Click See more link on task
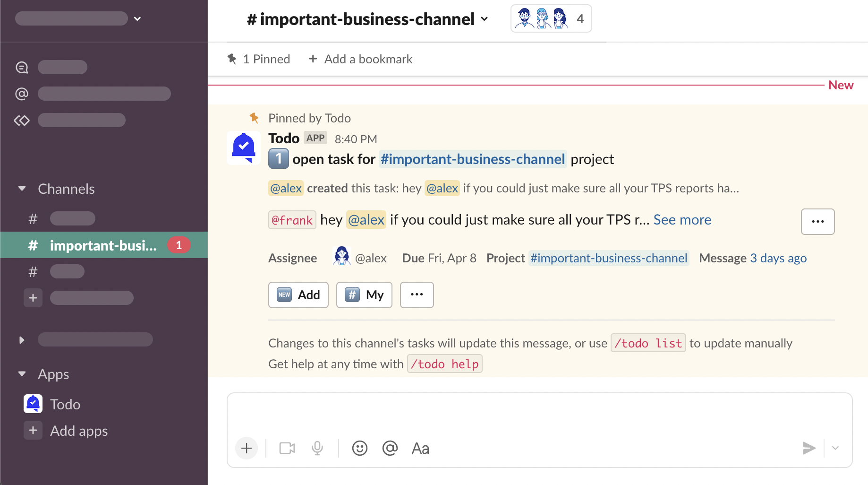Image resolution: width=868 pixels, height=485 pixels. [x=682, y=220]
